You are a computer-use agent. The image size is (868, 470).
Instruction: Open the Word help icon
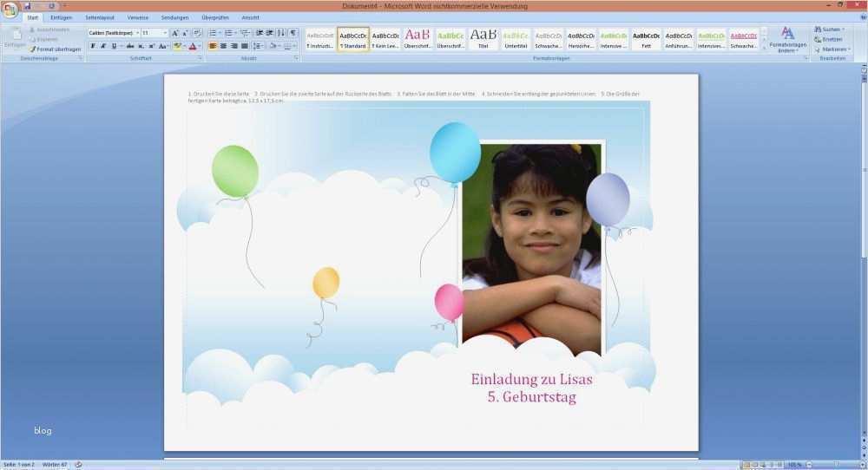point(863,17)
